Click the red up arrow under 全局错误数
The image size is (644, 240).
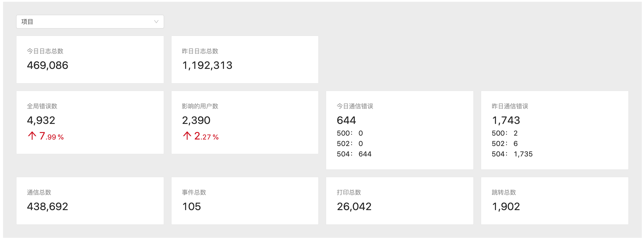(x=32, y=136)
